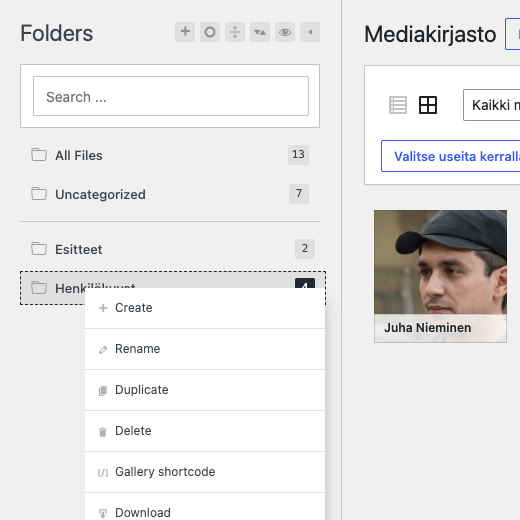The height and width of the screenshot is (520, 520).
Task: Open the Uncategorized folder
Action: coord(170,194)
